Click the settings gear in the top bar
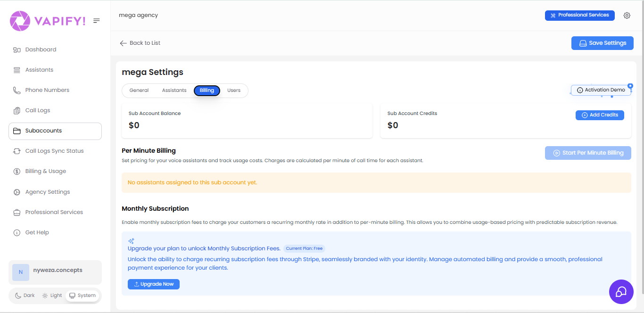 coord(627,15)
